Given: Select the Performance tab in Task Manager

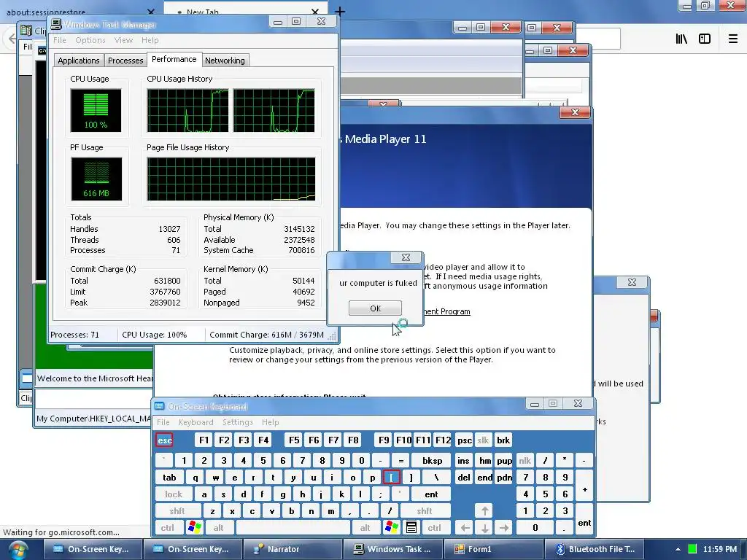Looking at the screenshot, I should pos(174,59).
